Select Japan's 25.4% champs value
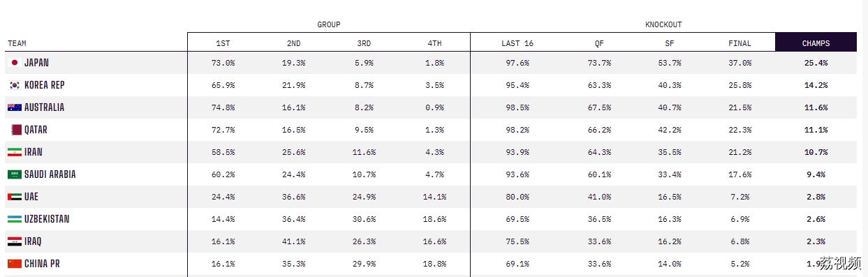868x277 pixels. (x=816, y=63)
